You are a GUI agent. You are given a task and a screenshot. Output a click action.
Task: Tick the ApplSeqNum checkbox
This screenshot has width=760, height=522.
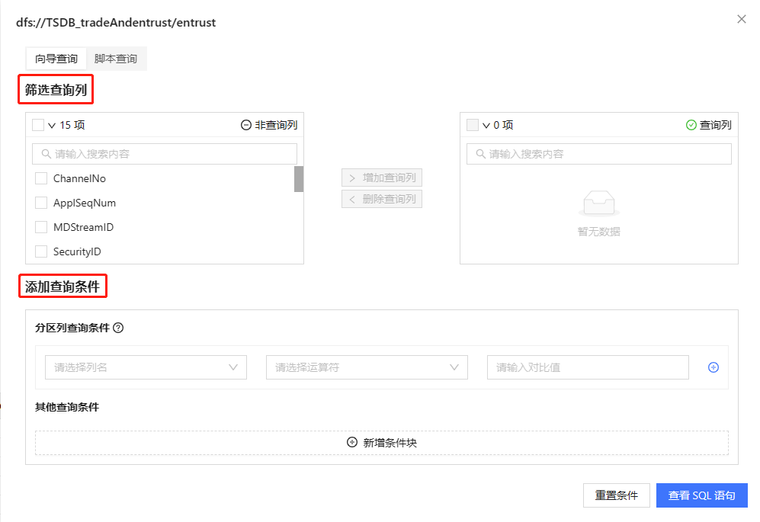coord(41,203)
